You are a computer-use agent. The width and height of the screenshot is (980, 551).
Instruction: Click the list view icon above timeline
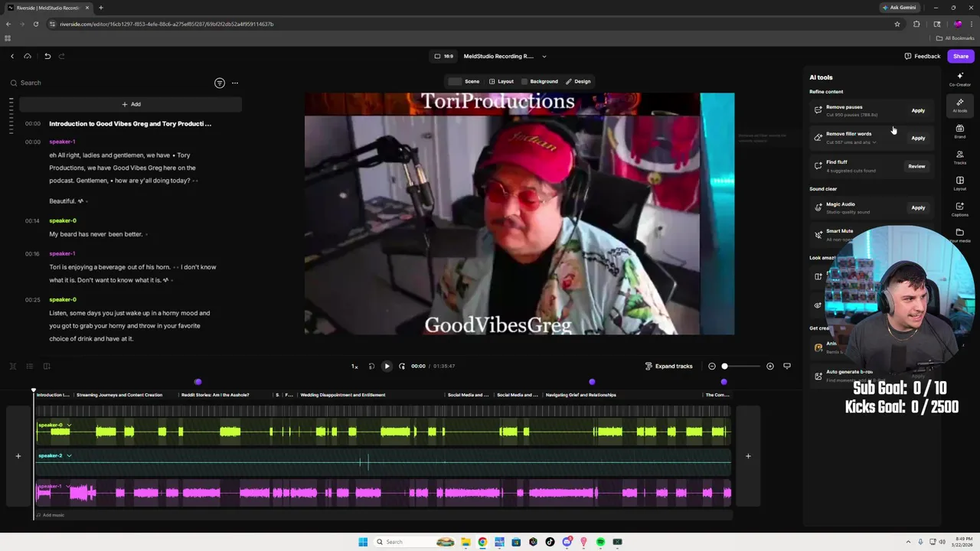[x=30, y=367]
